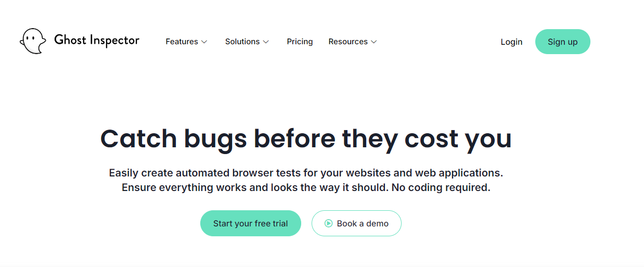Click the play icon in Book a demo
644x267 pixels.
328,223
